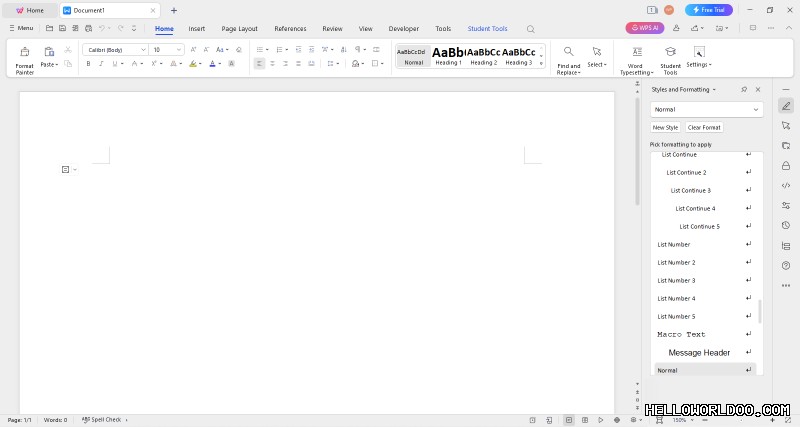
Task: Pin the Styles and Formatting pane
Action: click(744, 89)
